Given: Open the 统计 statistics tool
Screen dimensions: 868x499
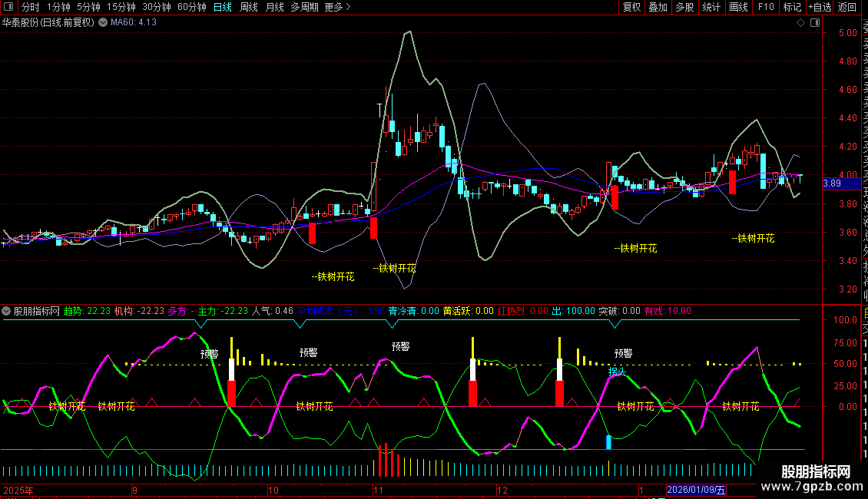Looking at the screenshot, I should [711, 7].
